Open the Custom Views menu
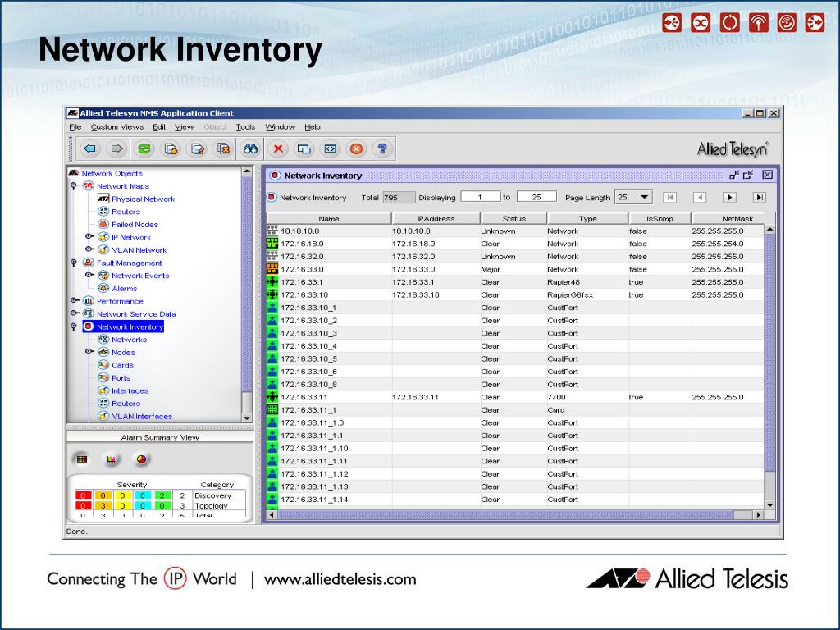The image size is (840, 630). click(117, 127)
